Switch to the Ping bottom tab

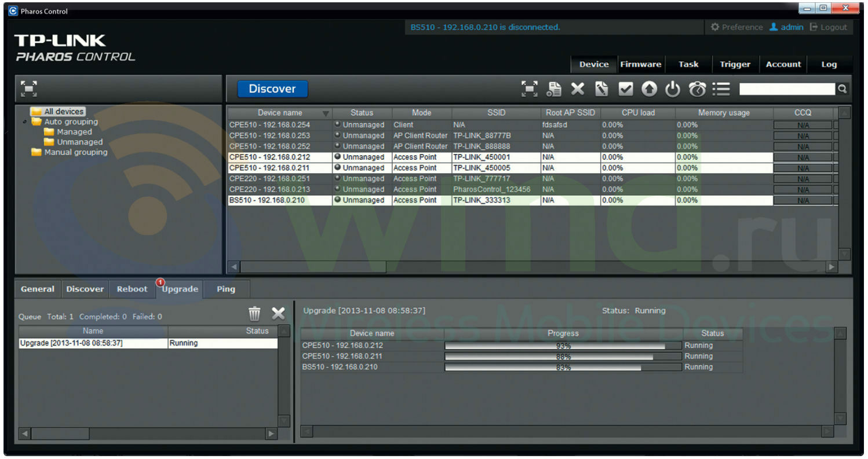point(226,289)
